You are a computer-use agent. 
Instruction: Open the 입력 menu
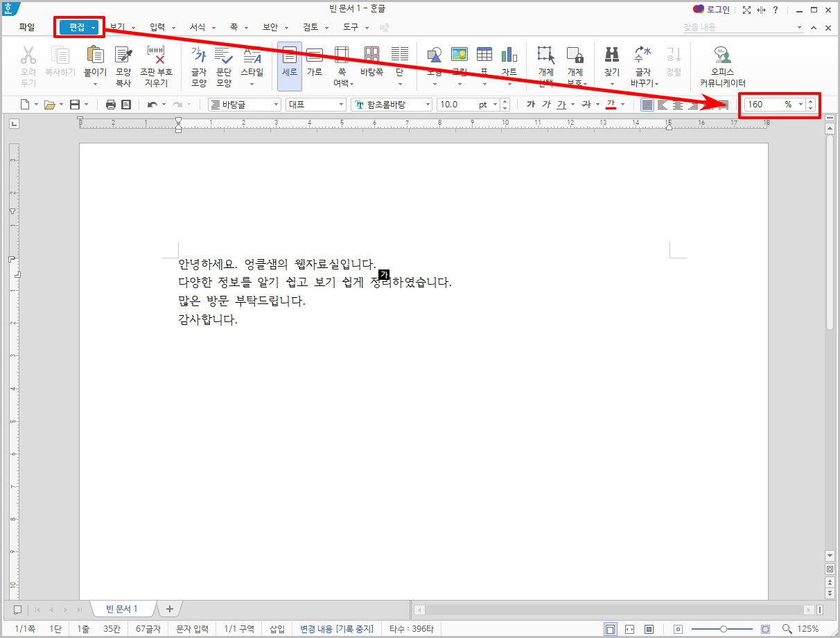click(x=157, y=27)
